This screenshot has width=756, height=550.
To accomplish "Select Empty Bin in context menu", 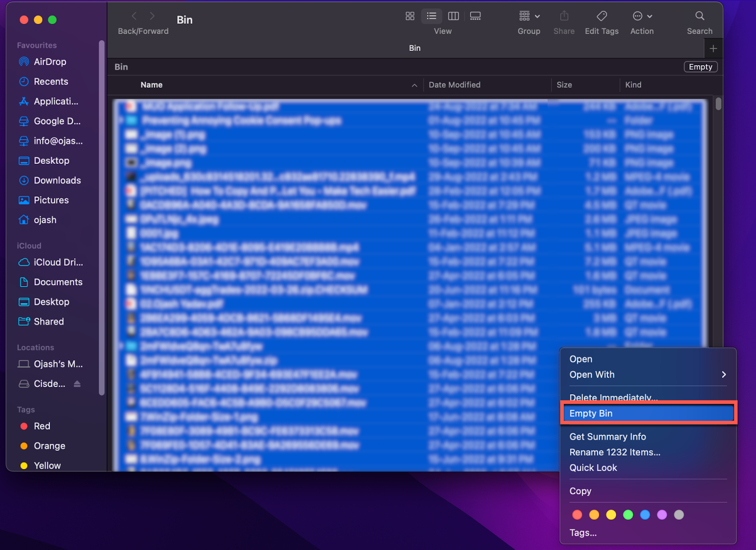I will [648, 414].
